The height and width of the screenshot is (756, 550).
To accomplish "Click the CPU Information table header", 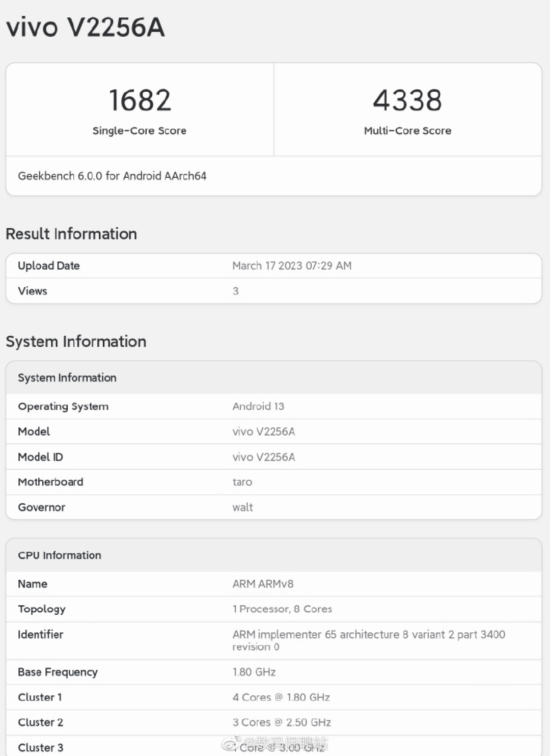I will click(x=60, y=555).
